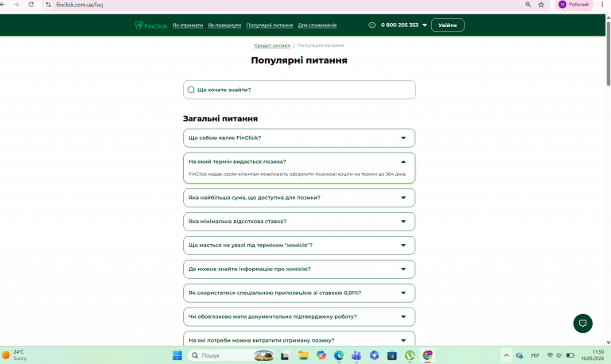Click the volume speaker tray icon
Image resolution: width=611 pixels, height=364 pixels.
click(x=559, y=355)
